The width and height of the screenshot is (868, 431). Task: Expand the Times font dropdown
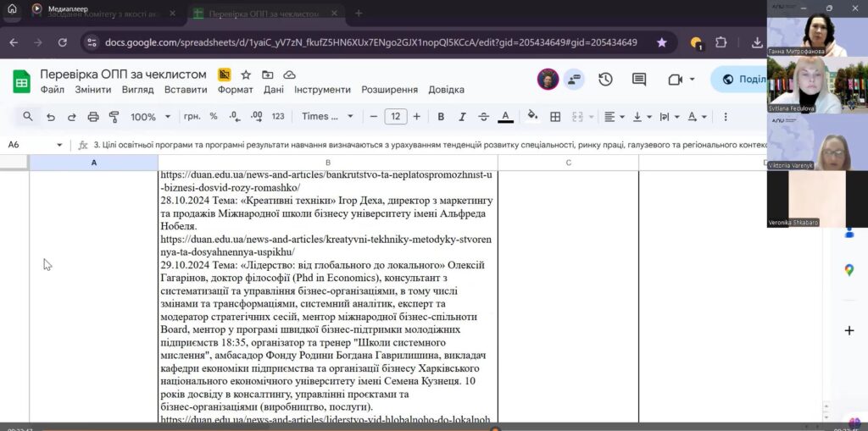point(326,117)
